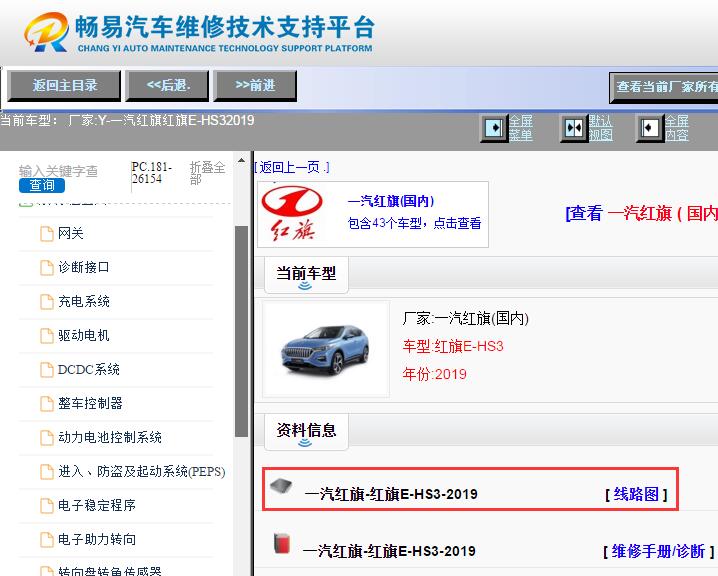Click the 返回上一页 link
The image size is (718, 576).
292,167
